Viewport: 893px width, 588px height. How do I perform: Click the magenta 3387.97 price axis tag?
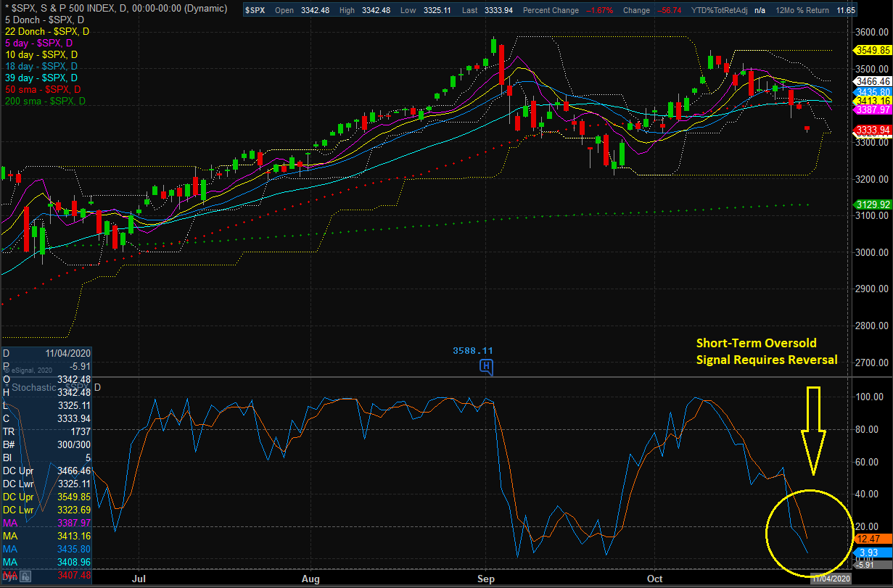873,109
